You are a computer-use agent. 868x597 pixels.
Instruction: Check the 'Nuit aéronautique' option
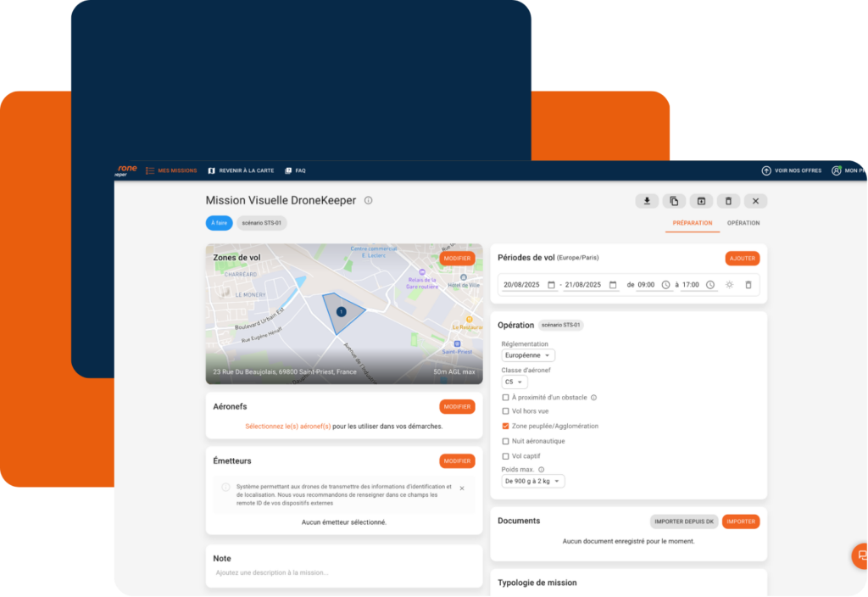(x=506, y=442)
